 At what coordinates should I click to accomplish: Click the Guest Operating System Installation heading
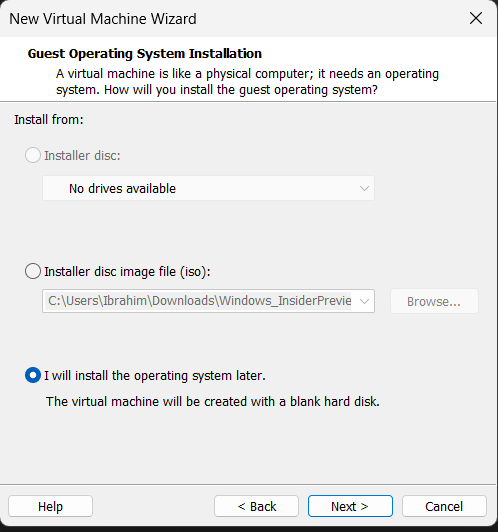[145, 54]
